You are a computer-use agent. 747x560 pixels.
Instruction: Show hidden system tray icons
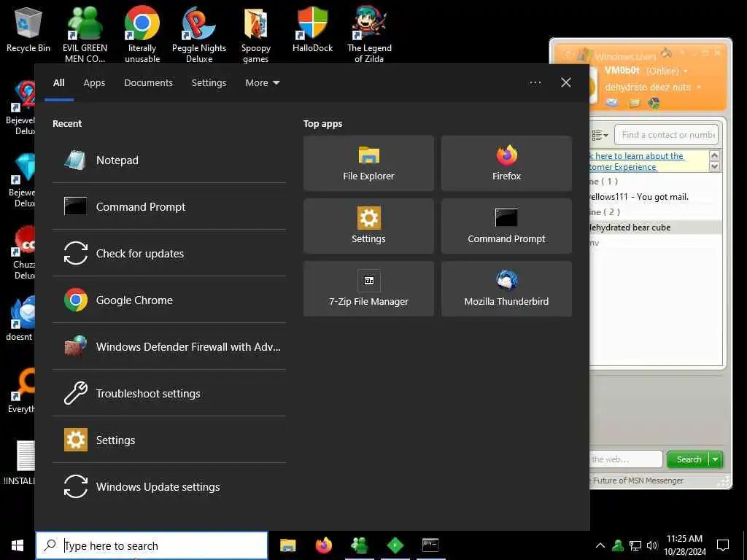600,545
